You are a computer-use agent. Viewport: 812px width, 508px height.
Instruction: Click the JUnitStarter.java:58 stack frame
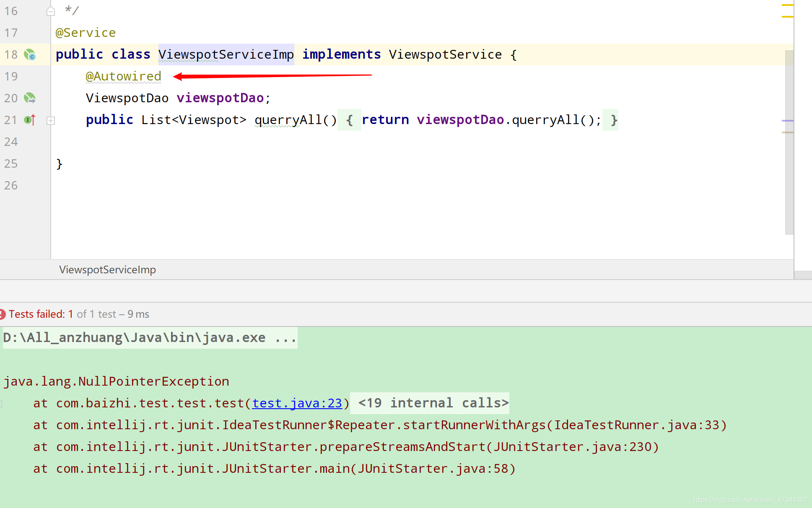tap(275, 469)
